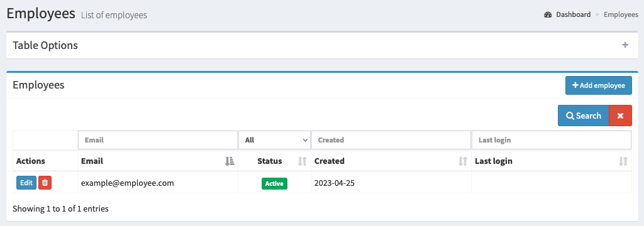Focus the Last login filter field
This screenshot has width=644, height=226.
pyautogui.click(x=551, y=140)
